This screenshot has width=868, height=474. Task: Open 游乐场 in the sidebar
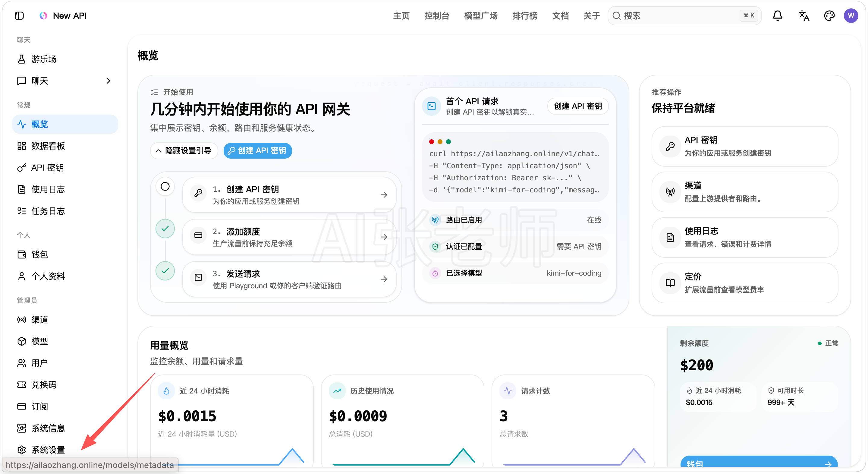pos(65,59)
